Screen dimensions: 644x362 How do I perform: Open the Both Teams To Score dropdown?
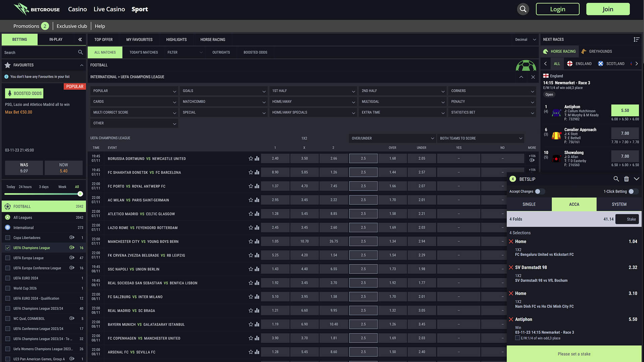point(481,138)
